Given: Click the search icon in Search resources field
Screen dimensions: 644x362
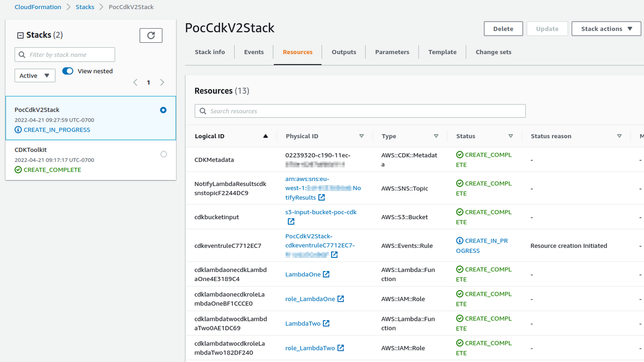Looking at the screenshot, I should point(203,111).
